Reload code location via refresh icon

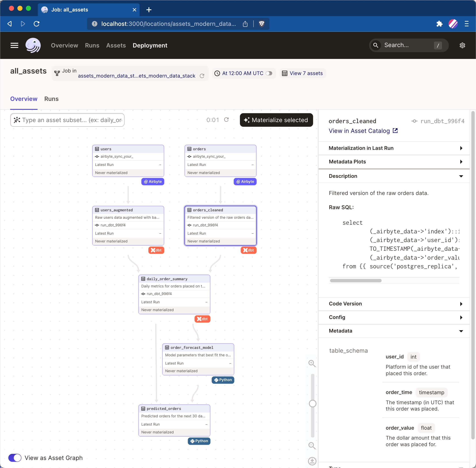[202, 76]
